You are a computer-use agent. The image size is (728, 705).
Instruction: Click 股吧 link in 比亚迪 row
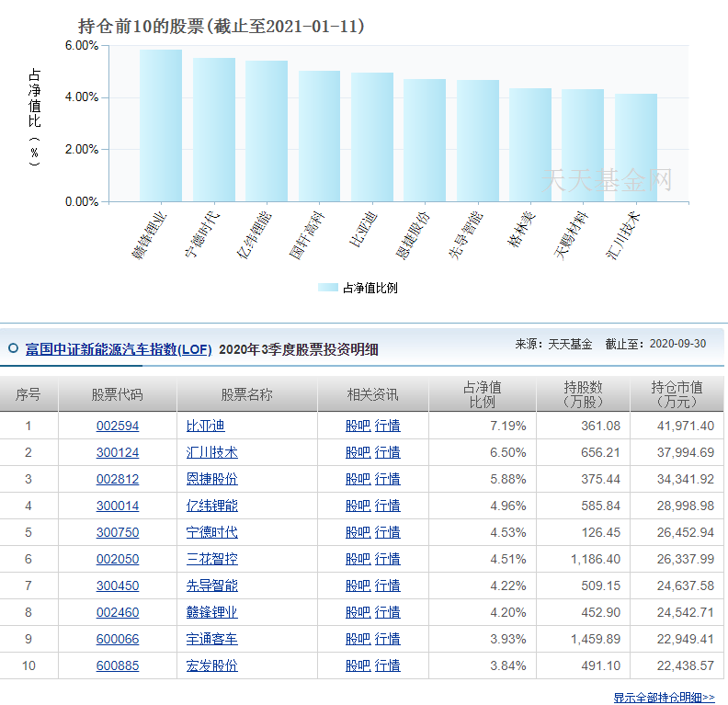pos(358,426)
